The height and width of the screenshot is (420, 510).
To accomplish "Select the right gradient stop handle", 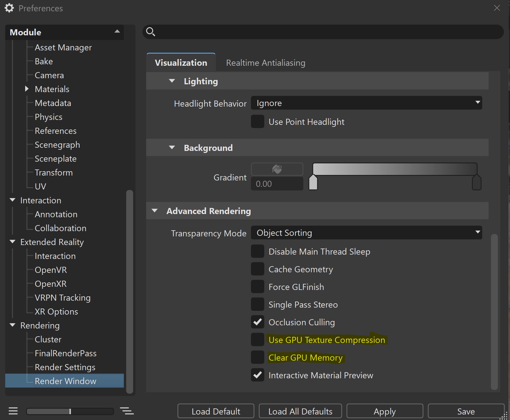I will 476,182.
